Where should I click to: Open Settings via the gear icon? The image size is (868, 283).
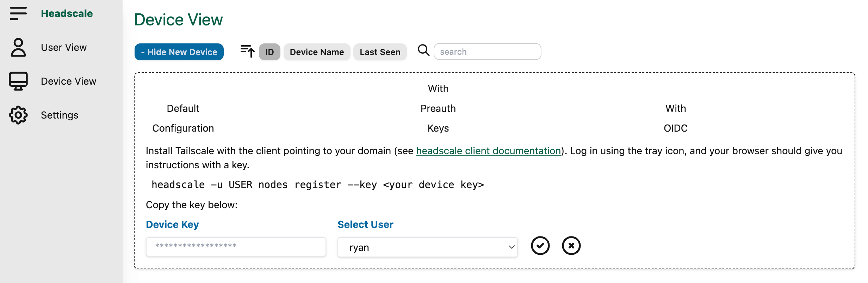point(18,115)
